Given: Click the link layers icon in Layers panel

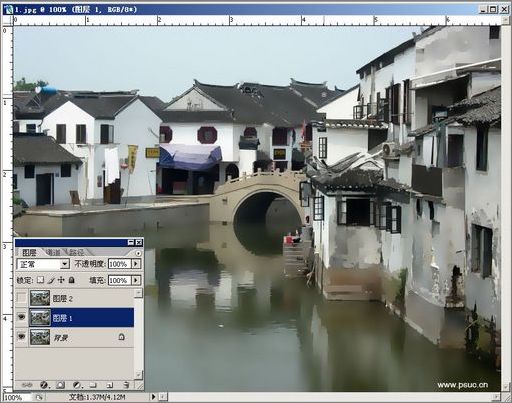Looking at the screenshot, I should click(x=27, y=385).
